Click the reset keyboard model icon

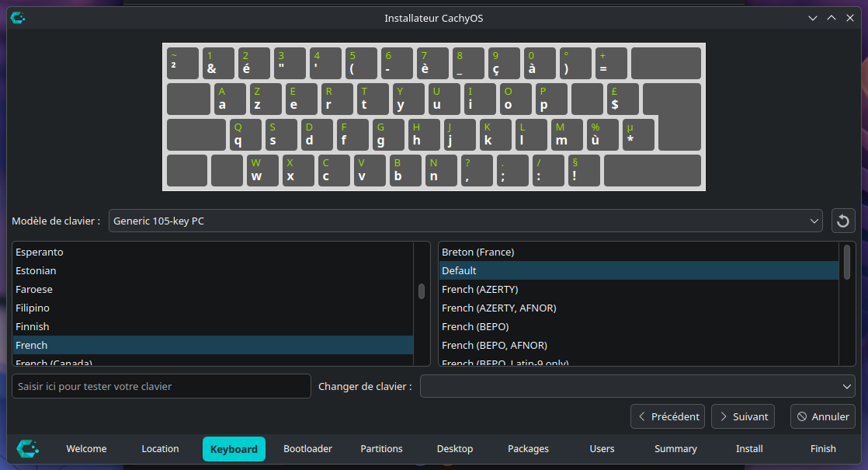pos(843,221)
